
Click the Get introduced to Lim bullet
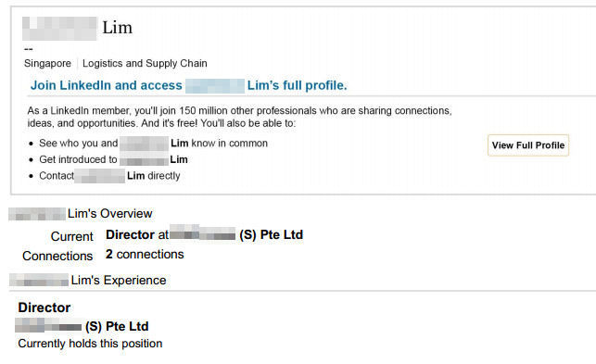tap(113, 159)
